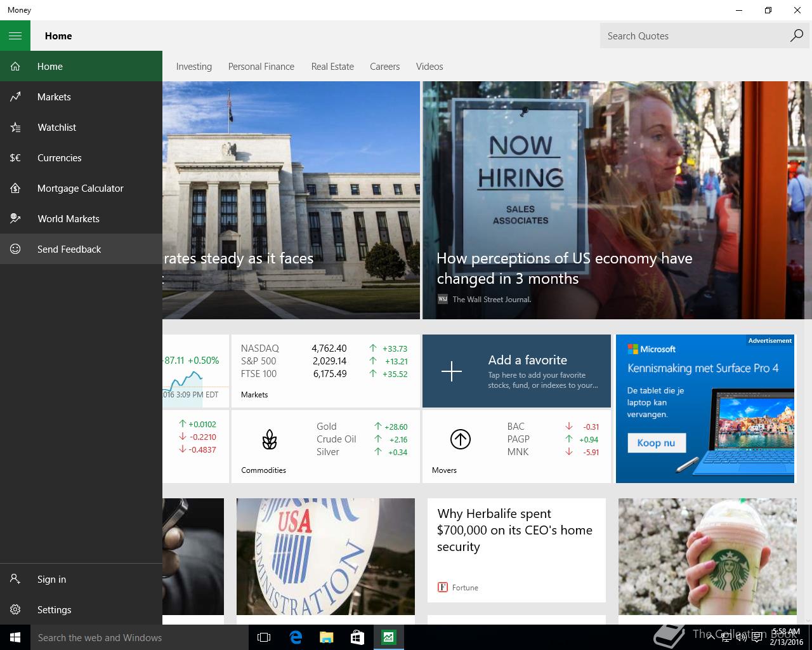Click the Watchlist star icon
The image size is (812, 650).
[15, 127]
